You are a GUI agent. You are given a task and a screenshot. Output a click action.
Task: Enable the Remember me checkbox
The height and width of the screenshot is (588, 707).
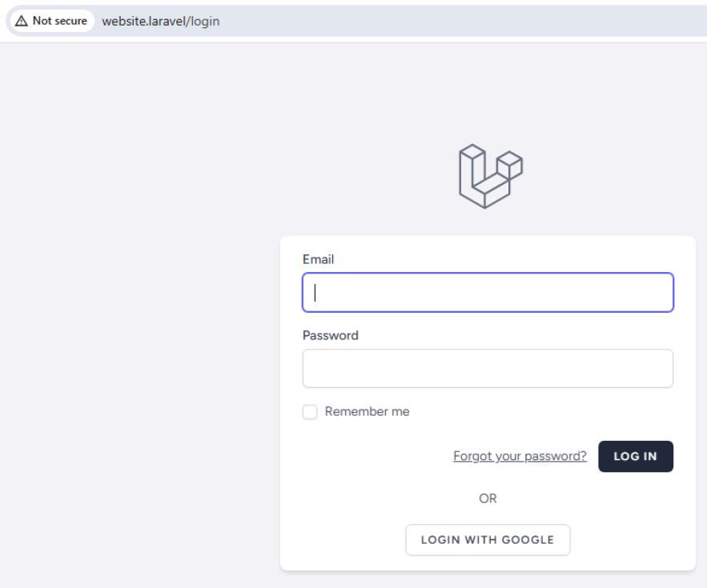coord(310,412)
